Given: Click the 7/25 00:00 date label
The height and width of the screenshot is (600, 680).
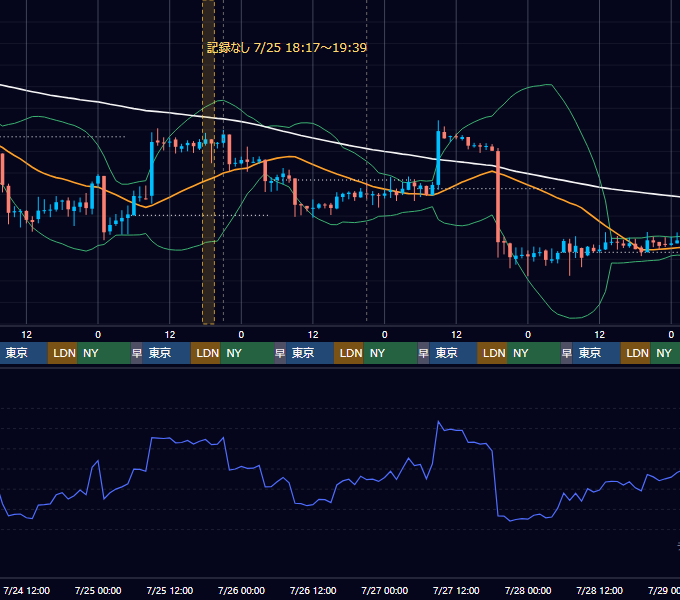Looking at the screenshot, I should 98,590.
